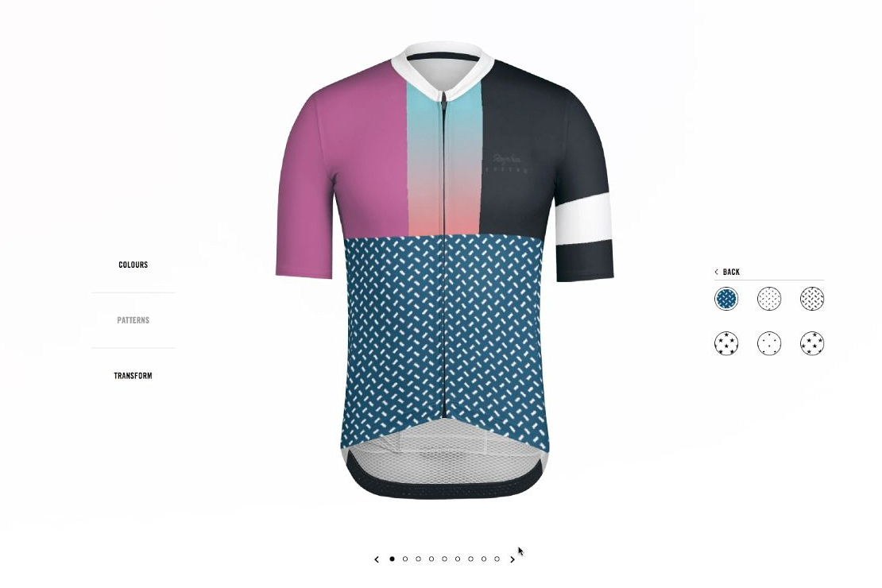Select the dense large stars pattern
882x588 pixels.
(x=726, y=343)
